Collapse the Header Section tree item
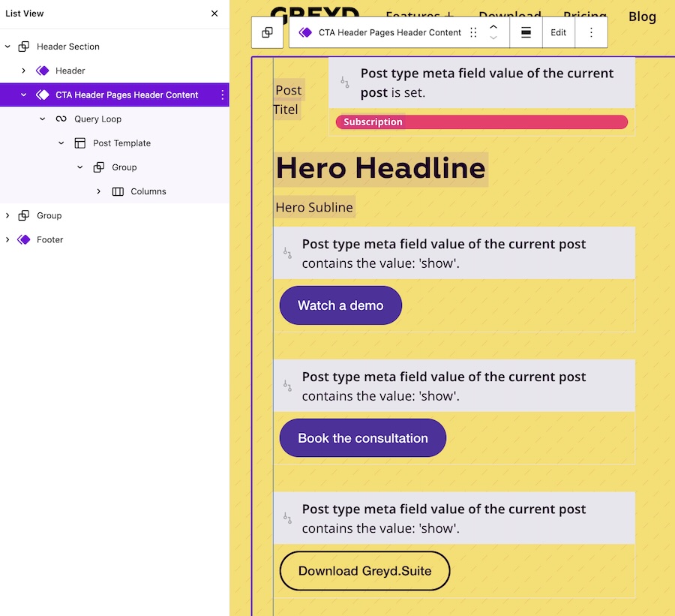 pyautogui.click(x=9, y=46)
